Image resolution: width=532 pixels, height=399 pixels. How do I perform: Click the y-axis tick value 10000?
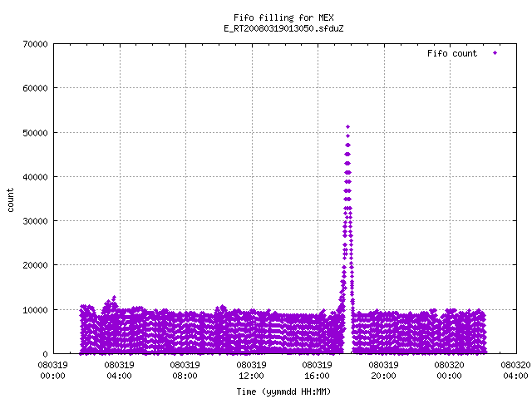coord(35,310)
